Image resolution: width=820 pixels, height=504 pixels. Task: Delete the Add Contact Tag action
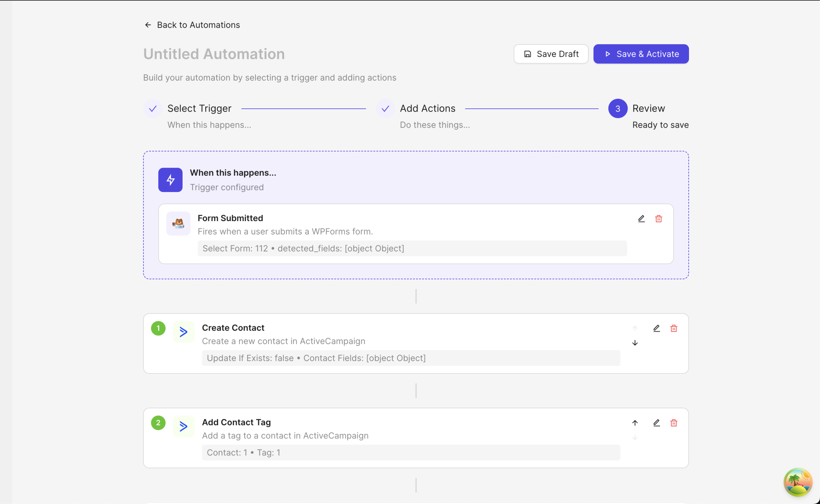tap(674, 423)
